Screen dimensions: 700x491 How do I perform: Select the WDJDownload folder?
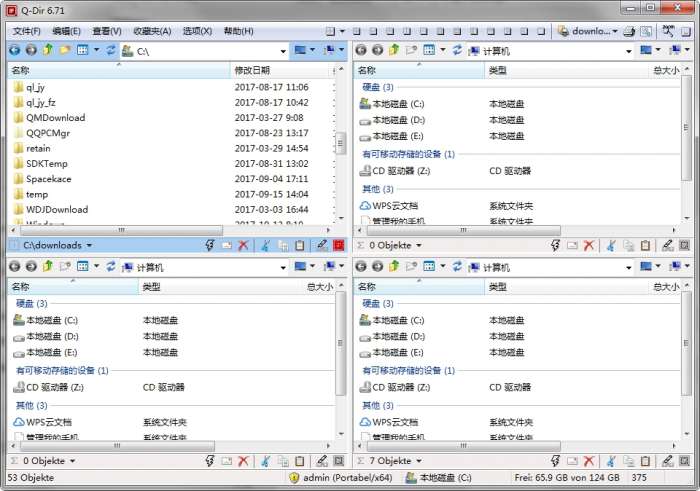[57, 210]
